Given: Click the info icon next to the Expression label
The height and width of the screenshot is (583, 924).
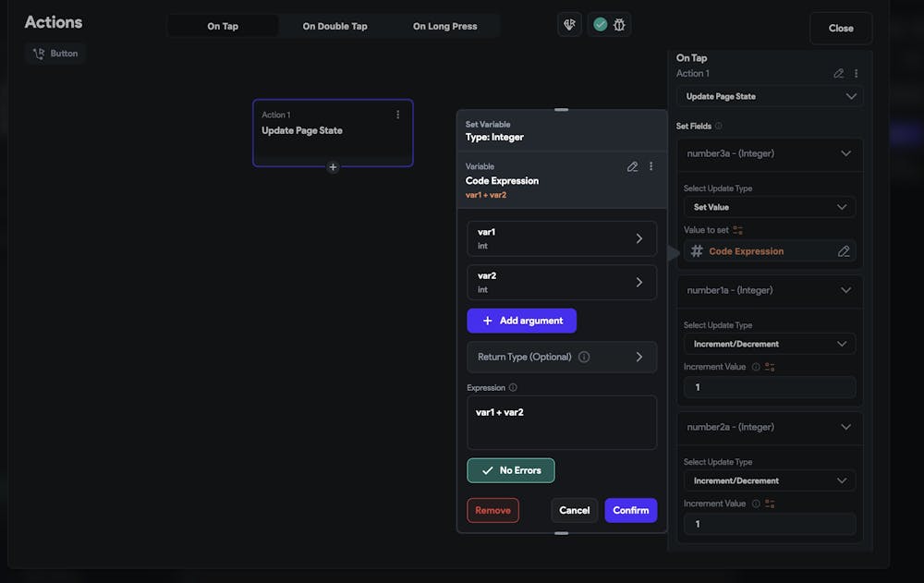Looking at the screenshot, I should 514,387.
